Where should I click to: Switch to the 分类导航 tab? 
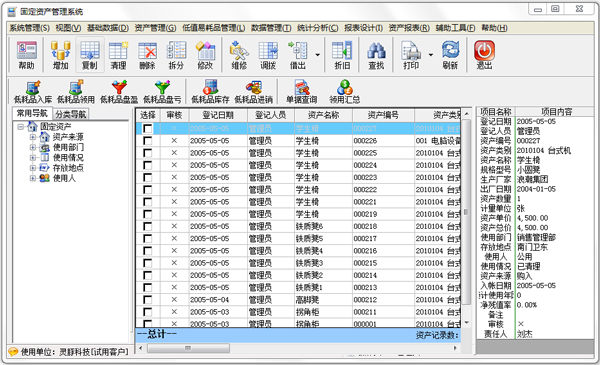click(x=71, y=114)
